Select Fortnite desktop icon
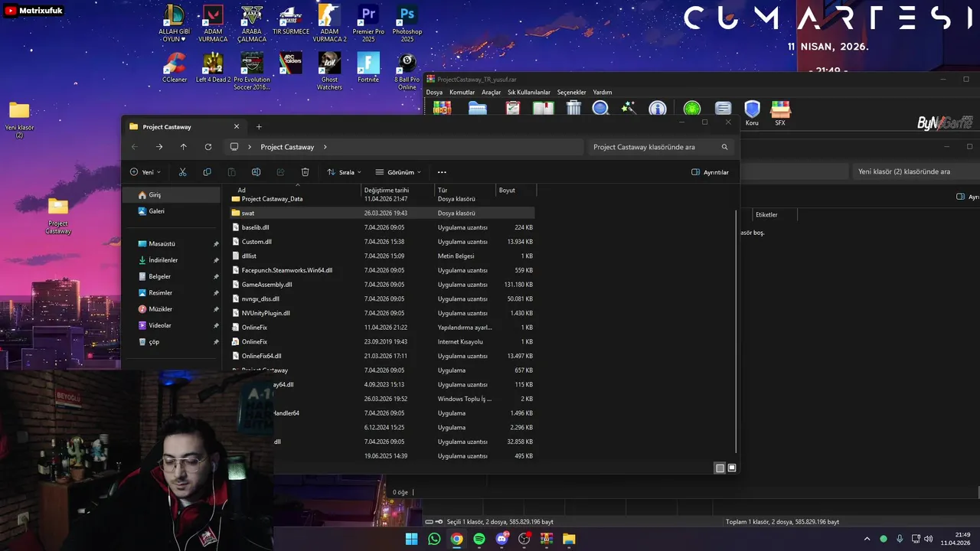Viewport: 980px width, 551px height. [368, 67]
